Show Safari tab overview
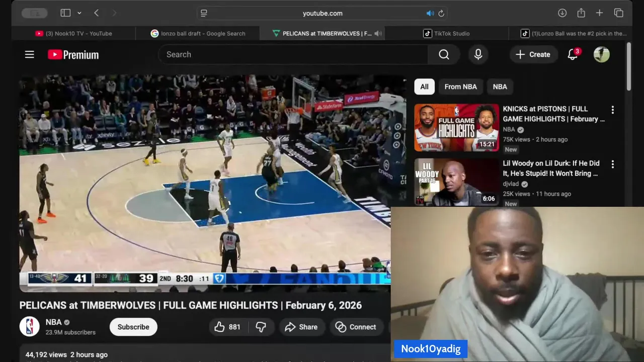The width and height of the screenshot is (644, 362). 619,13
